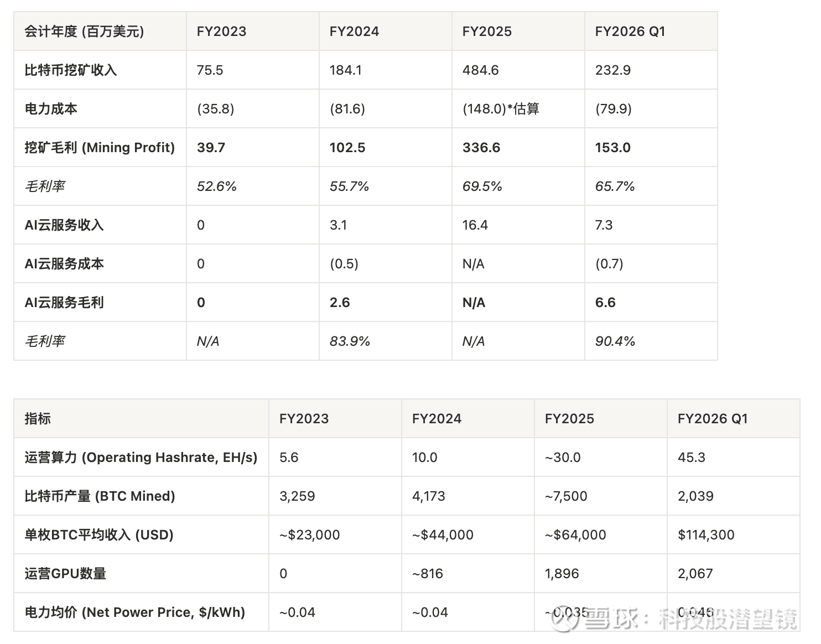Click the 45.3 hashrate value
The height and width of the screenshot is (644, 821).
coord(691,458)
